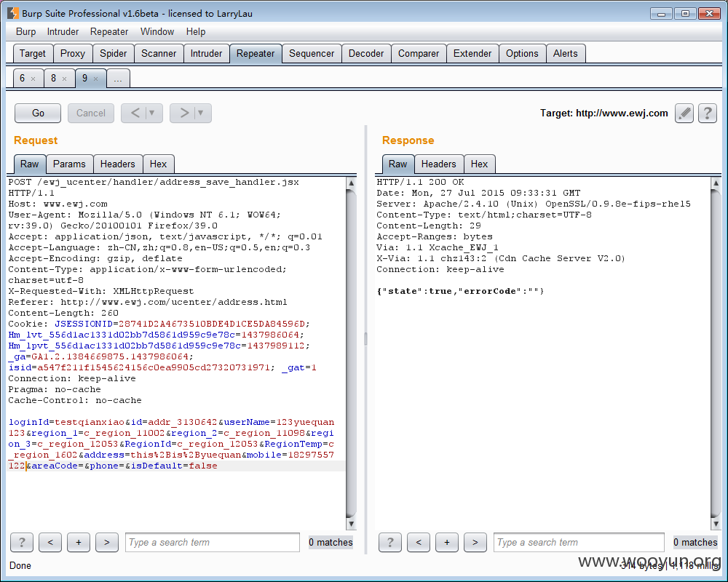Go to next match in response search
Viewport: 728px width, 582px height.
pyautogui.click(x=475, y=542)
